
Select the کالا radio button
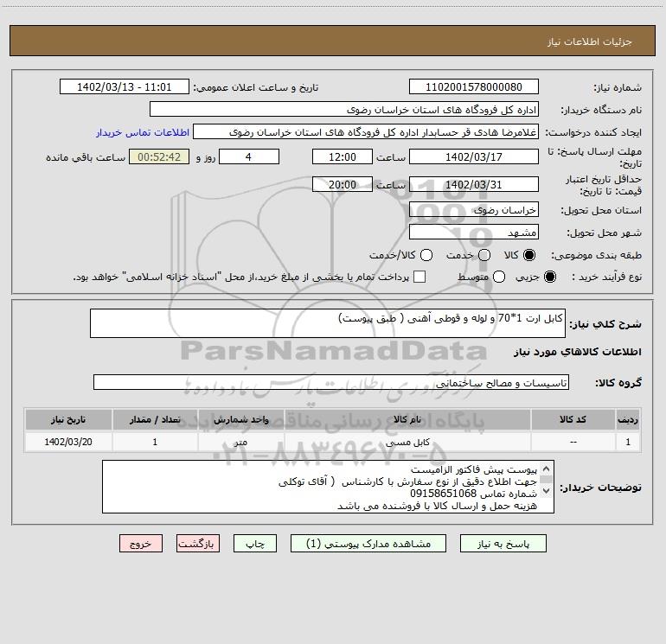pos(529,255)
